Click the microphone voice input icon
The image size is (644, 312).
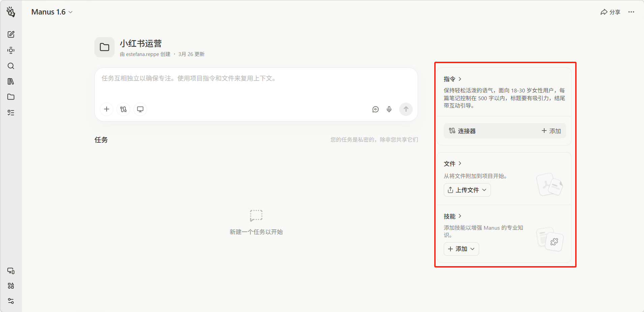point(389,109)
